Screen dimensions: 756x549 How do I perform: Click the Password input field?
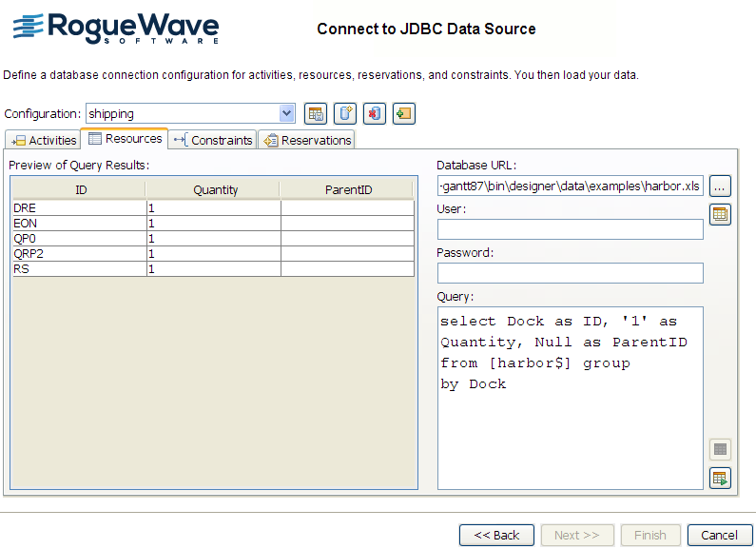point(570,273)
